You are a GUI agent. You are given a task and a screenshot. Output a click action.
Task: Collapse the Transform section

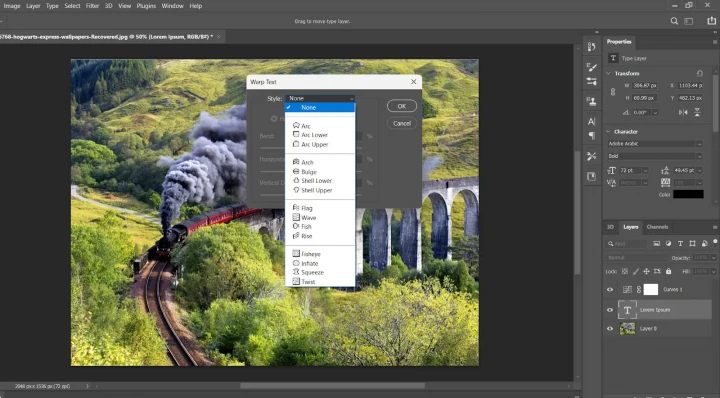click(x=608, y=73)
